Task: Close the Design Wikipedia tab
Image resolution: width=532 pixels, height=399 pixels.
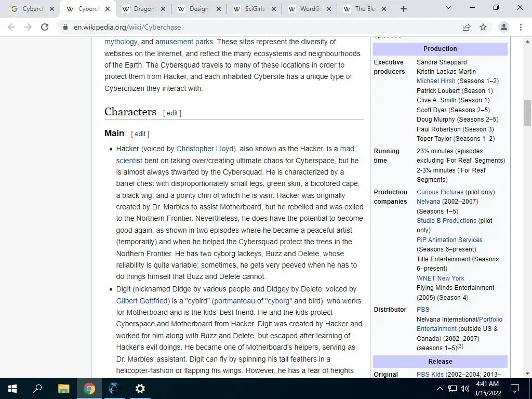Action: tap(219, 9)
